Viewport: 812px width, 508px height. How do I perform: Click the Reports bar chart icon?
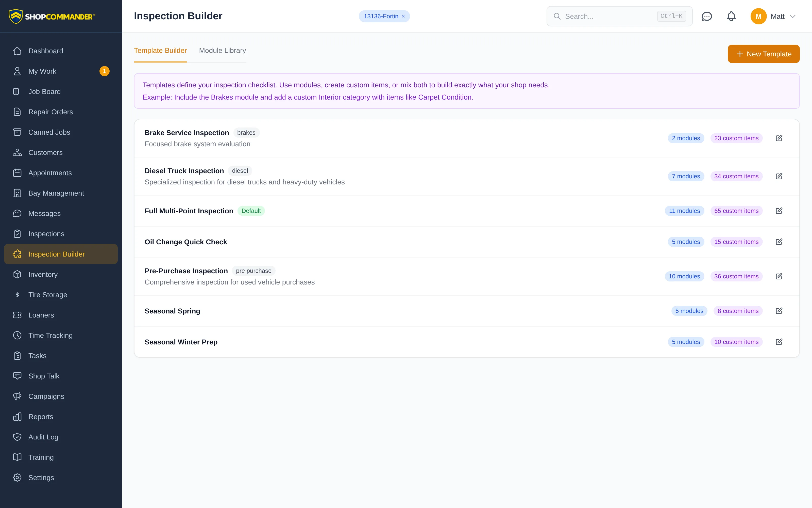[17, 417]
